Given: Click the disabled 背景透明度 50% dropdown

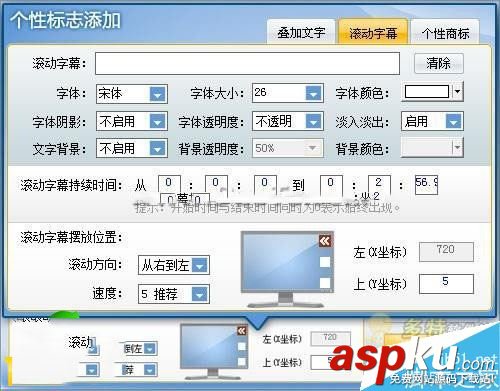Looking at the screenshot, I should point(288,148).
